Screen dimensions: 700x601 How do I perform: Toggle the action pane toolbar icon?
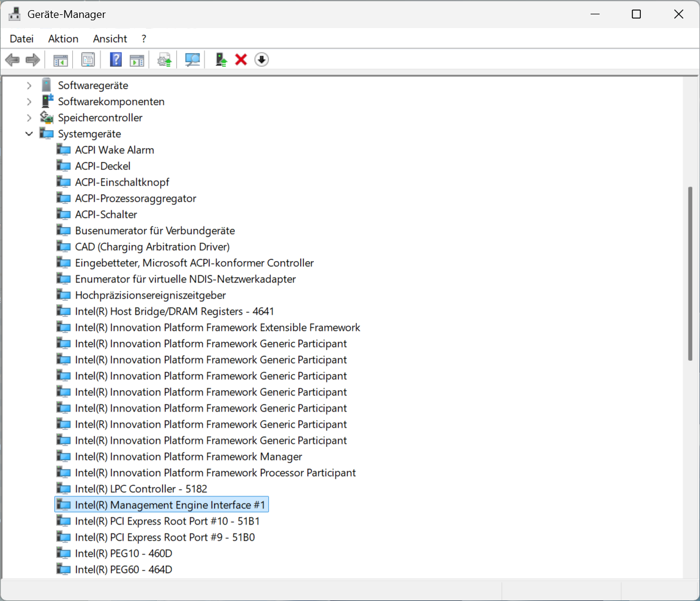tap(137, 60)
